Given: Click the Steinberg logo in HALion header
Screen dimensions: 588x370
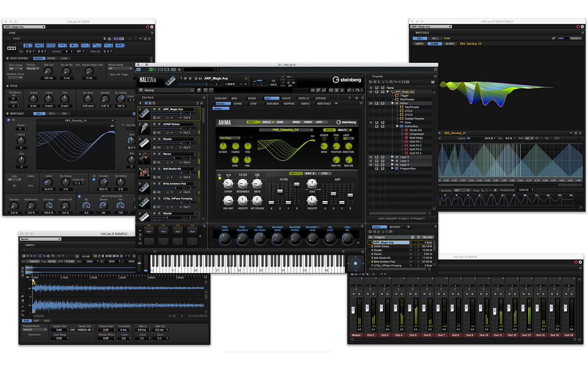Looking at the screenshot, I should pos(347,80).
